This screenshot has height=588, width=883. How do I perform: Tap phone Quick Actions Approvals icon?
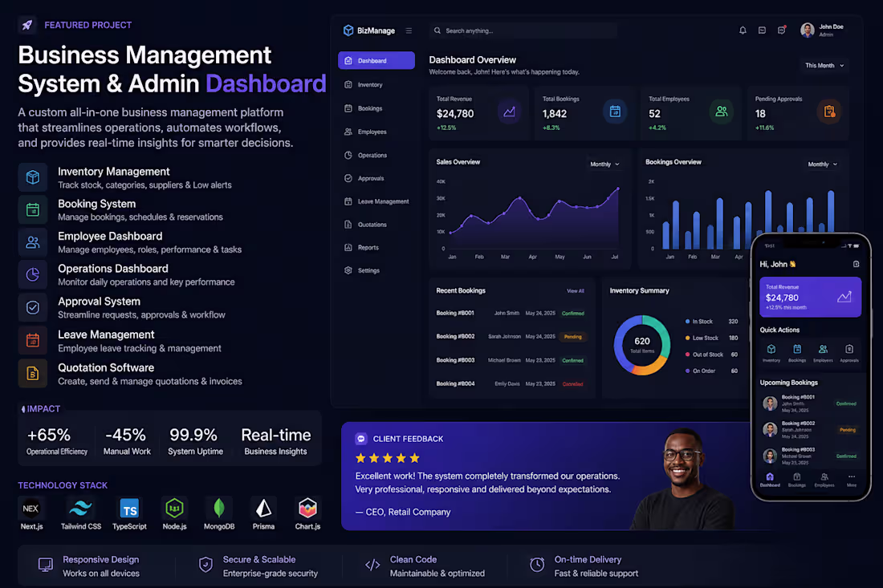point(849,349)
